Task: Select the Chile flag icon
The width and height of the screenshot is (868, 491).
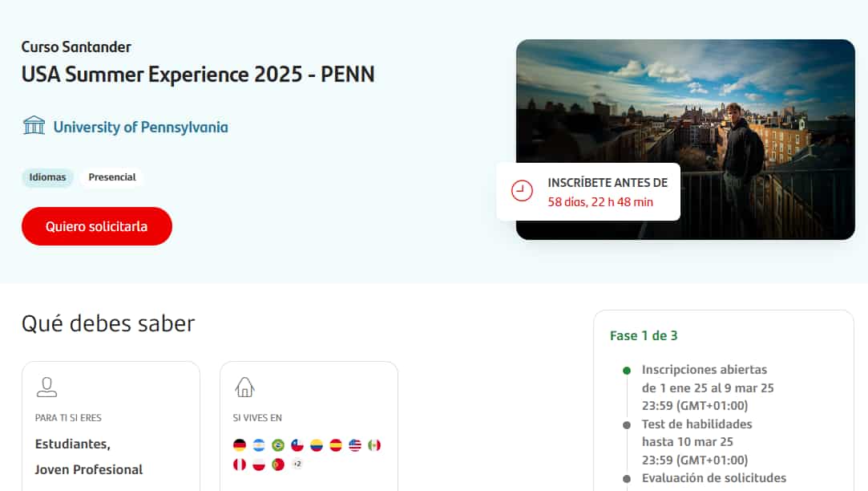Action: [297, 445]
